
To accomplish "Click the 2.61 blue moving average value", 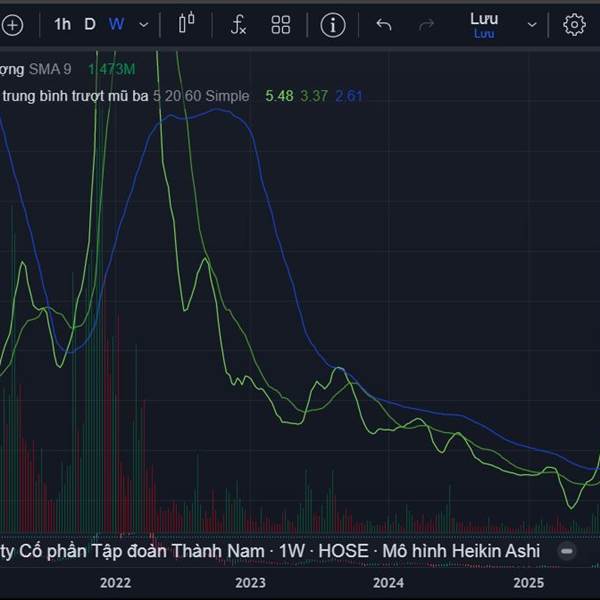I will [x=348, y=96].
